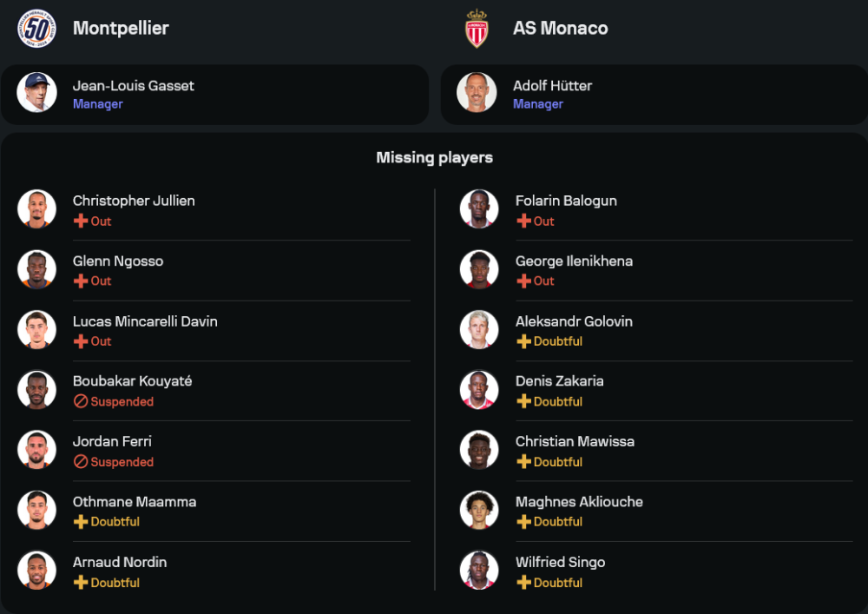868x614 pixels.
Task: Open George Ilenikhena's player page
Action: pos(574,261)
